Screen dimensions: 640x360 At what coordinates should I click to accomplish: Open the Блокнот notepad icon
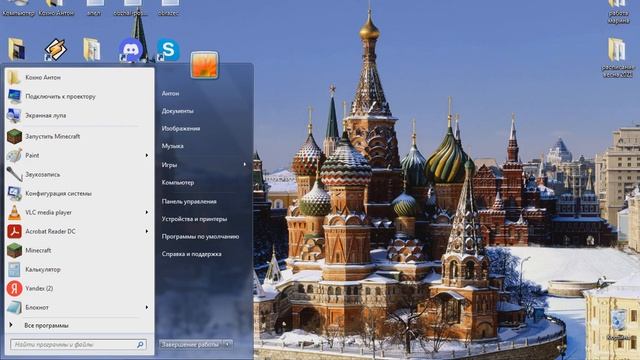(x=14, y=307)
